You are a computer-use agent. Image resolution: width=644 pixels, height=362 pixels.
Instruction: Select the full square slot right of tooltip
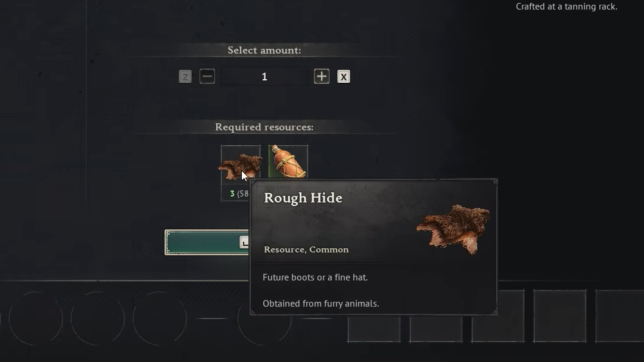[560, 316]
